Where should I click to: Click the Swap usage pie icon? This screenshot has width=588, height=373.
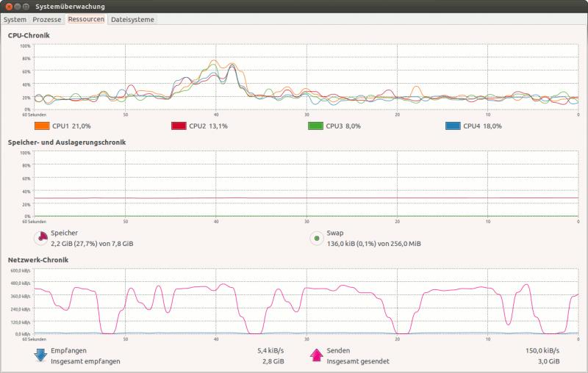[x=317, y=238]
